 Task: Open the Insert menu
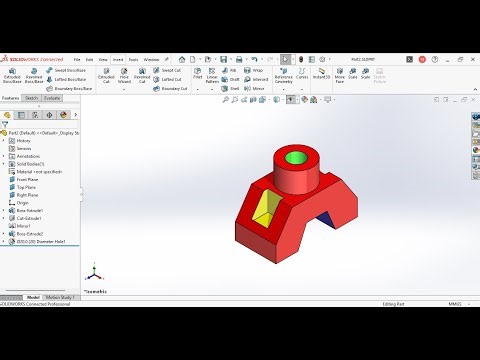point(118,59)
